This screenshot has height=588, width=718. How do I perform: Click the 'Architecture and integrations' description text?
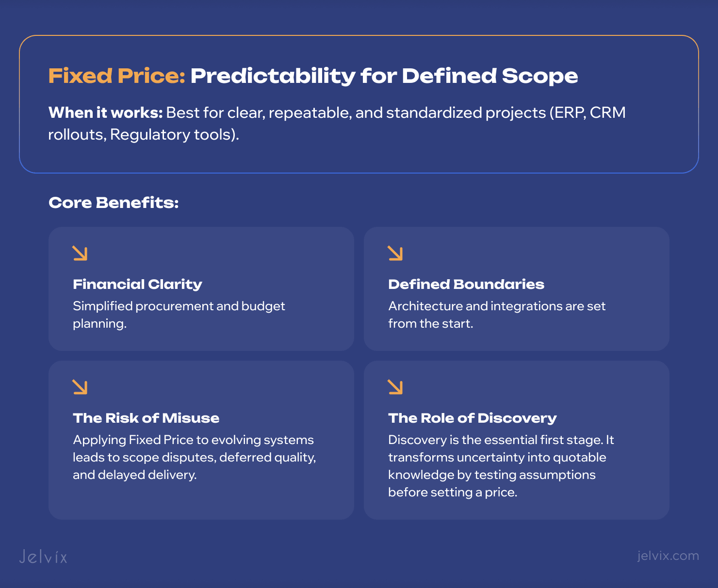pyautogui.click(x=497, y=315)
